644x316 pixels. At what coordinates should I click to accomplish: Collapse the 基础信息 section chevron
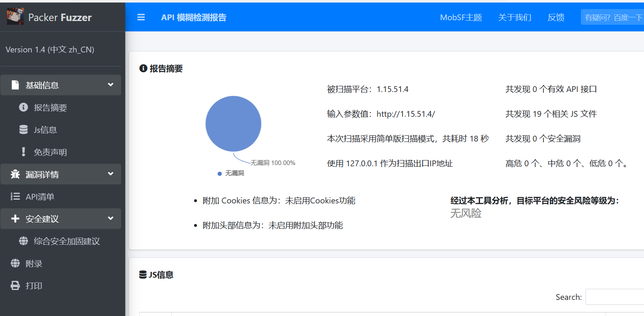pyautogui.click(x=110, y=85)
